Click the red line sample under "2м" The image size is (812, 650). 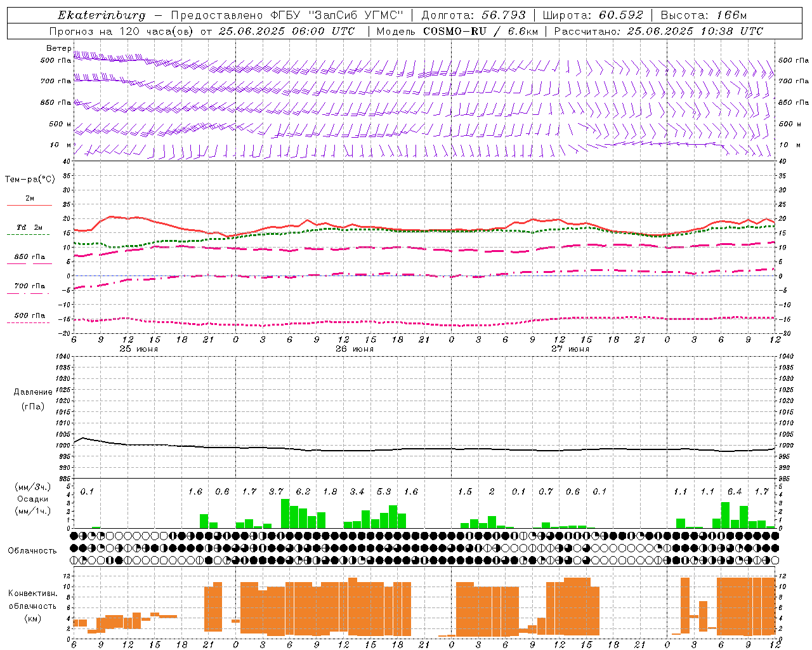(29, 206)
